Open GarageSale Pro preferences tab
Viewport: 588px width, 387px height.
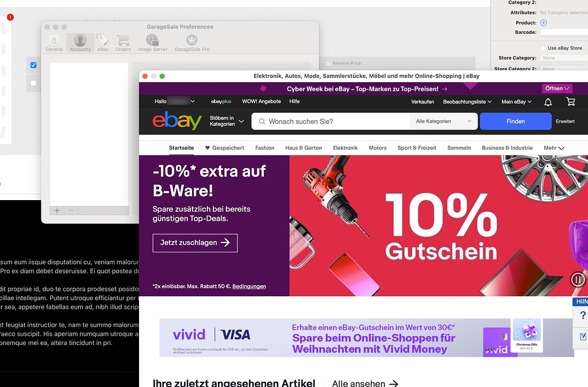pyautogui.click(x=192, y=43)
